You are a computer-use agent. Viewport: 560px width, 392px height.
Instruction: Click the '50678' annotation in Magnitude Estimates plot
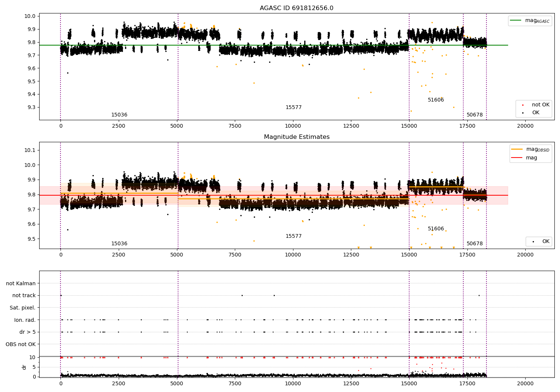pos(475,244)
